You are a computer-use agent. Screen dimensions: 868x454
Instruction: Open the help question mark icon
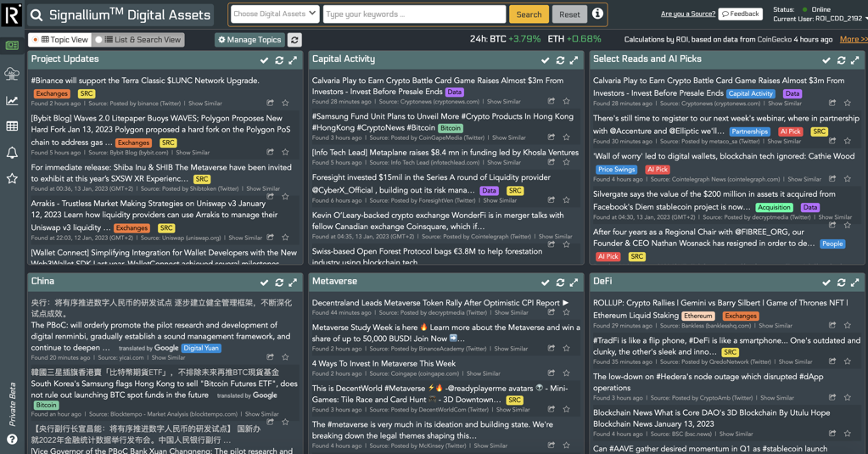12,439
